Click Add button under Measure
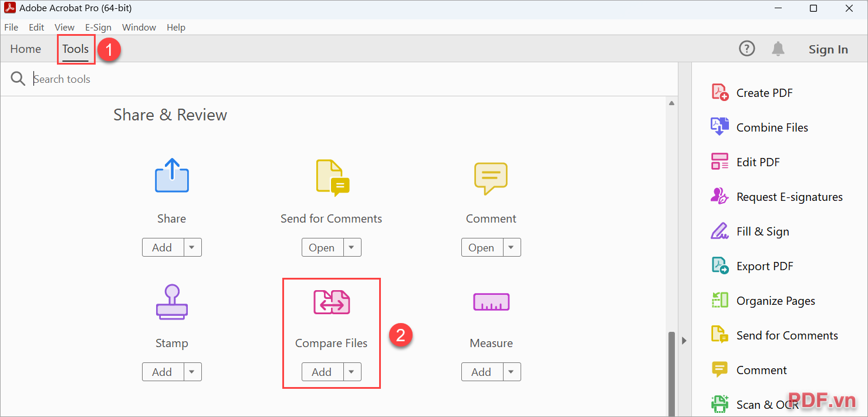Screen dimensions: 868x417 (x=482, y=372)
